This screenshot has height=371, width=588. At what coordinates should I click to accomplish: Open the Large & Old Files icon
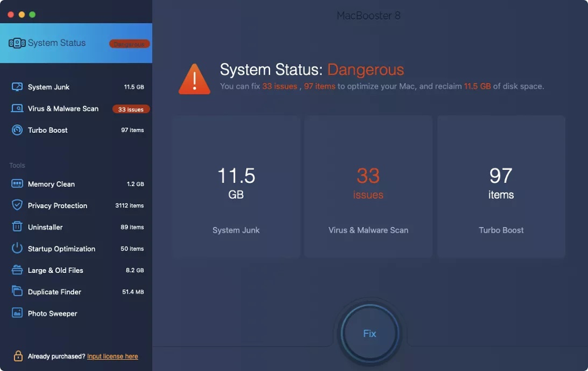click(x=18, y=270)
